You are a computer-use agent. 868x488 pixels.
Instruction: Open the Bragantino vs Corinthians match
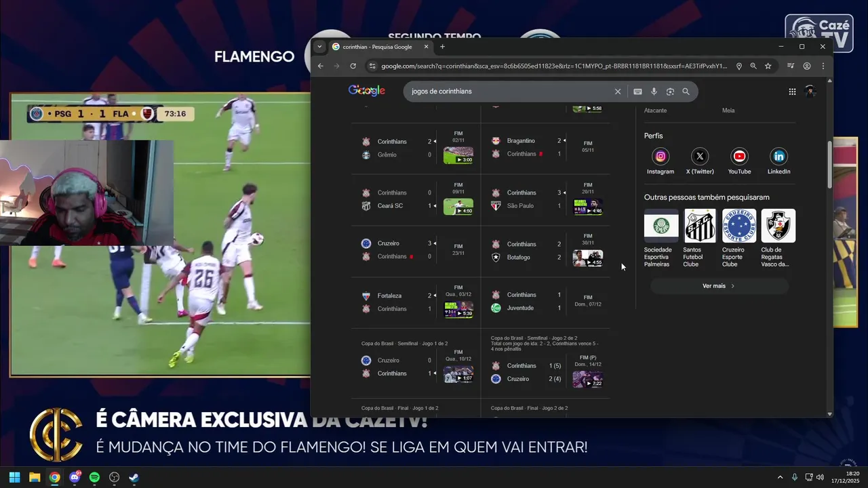point(547,148)
